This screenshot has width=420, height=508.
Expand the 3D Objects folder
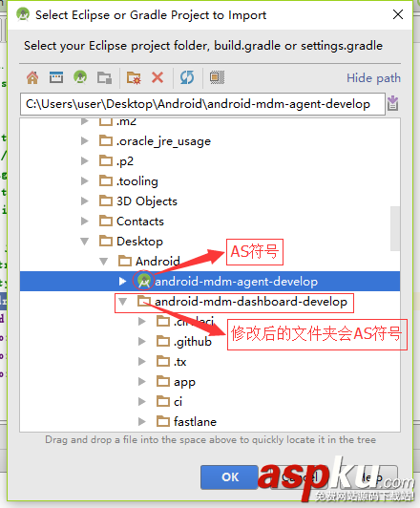point(85,201)
